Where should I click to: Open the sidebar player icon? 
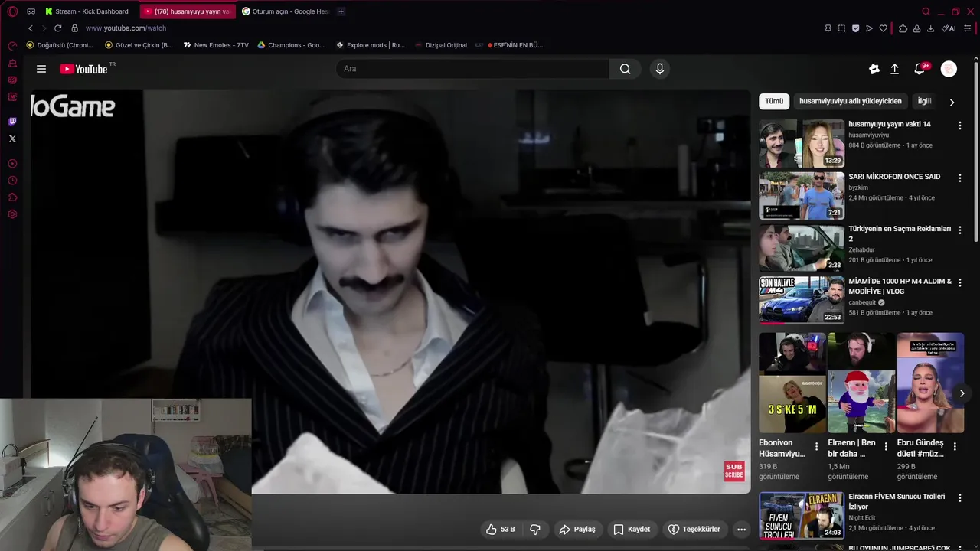(12, 164)
